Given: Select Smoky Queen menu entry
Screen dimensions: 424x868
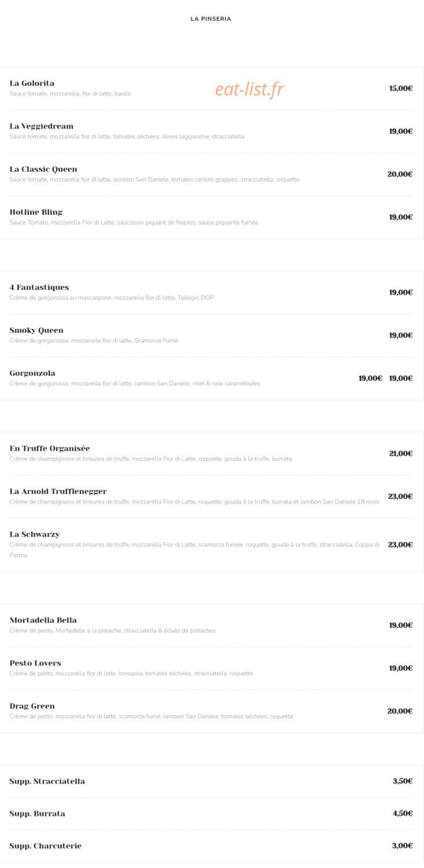Looking at the screenshot, I should pos(36,330).
